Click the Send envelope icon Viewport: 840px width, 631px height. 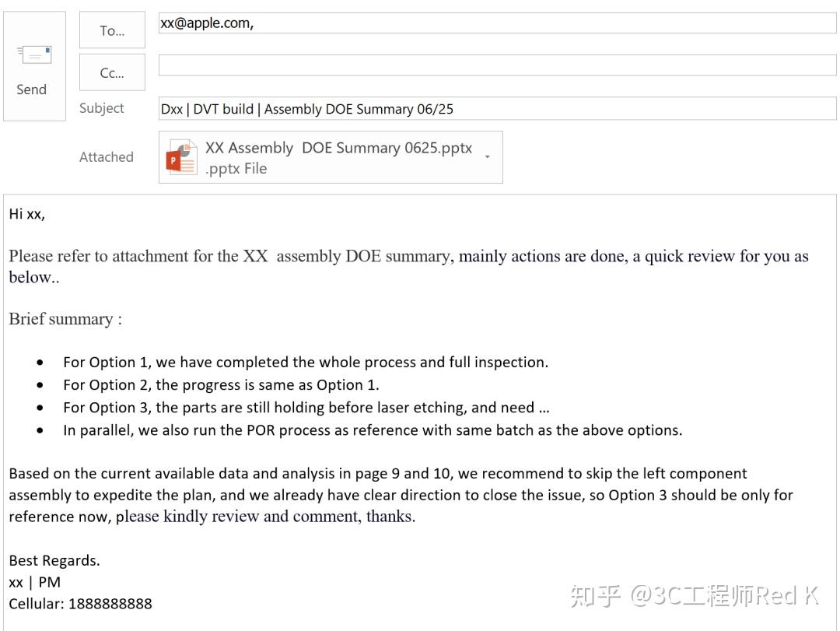coord(35,54)
